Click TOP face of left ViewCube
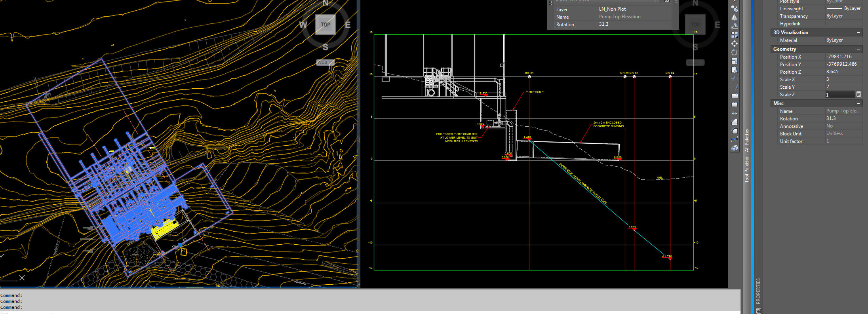This screenshot has width=868, height=314. [325, 25]
